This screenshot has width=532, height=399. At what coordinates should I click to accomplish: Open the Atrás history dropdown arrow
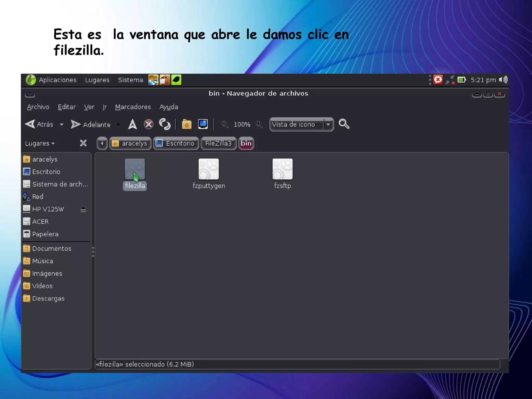pos(62,124)
